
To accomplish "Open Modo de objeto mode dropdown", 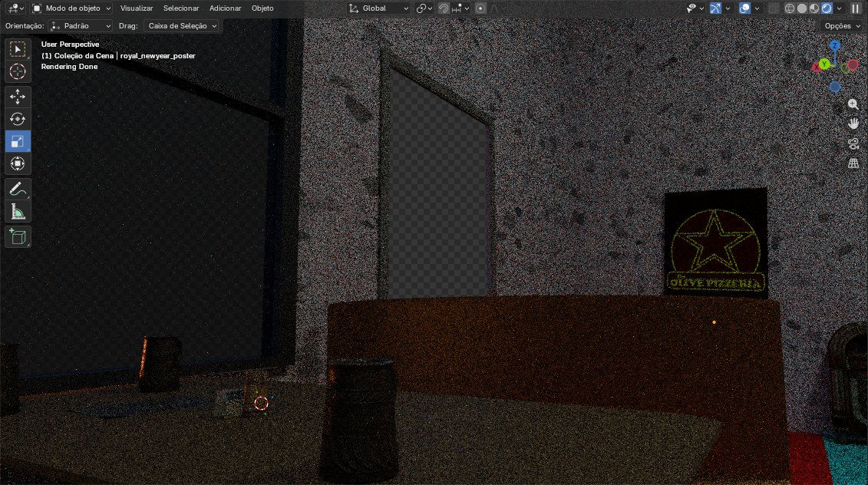I will tap(71, 8).
